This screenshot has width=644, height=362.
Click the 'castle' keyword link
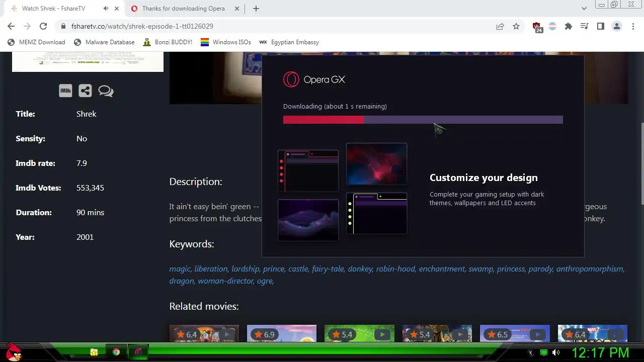click(x=298, y=269)
